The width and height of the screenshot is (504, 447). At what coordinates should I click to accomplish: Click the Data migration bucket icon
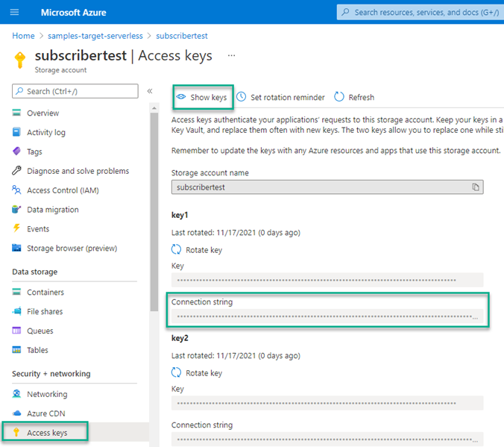pos(16,209)
